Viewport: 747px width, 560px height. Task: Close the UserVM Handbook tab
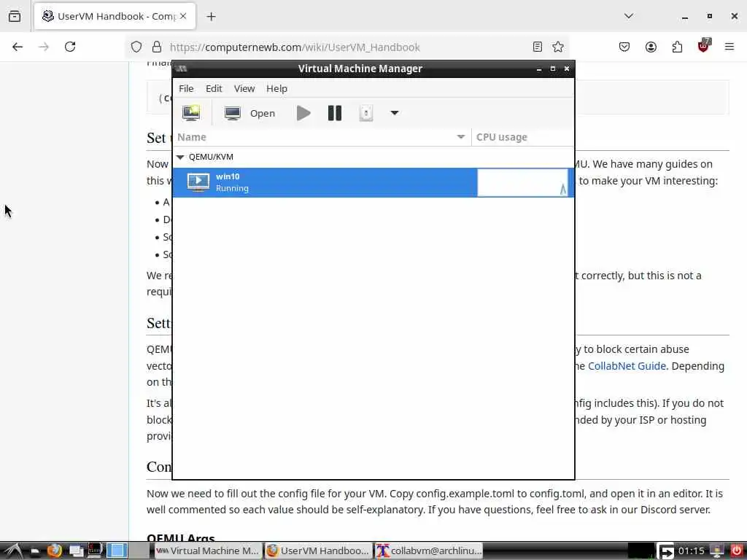point(183,16)
